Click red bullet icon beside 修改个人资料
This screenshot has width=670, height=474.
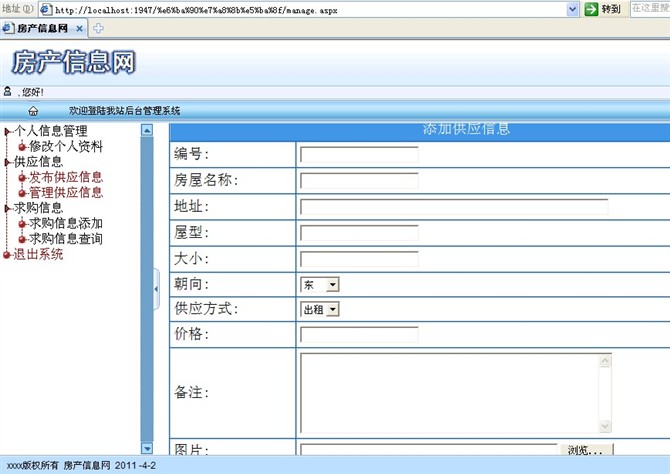(22, 147)
